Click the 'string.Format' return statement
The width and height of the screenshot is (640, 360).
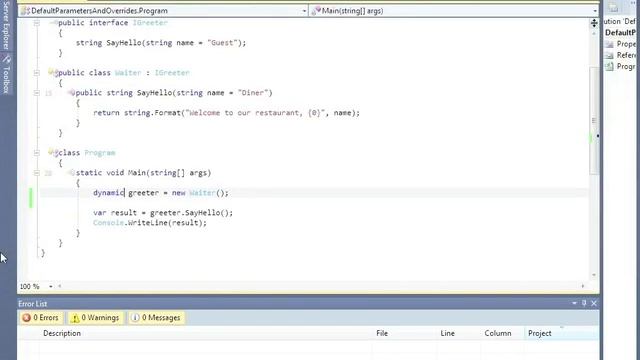(x=227, y=113)
